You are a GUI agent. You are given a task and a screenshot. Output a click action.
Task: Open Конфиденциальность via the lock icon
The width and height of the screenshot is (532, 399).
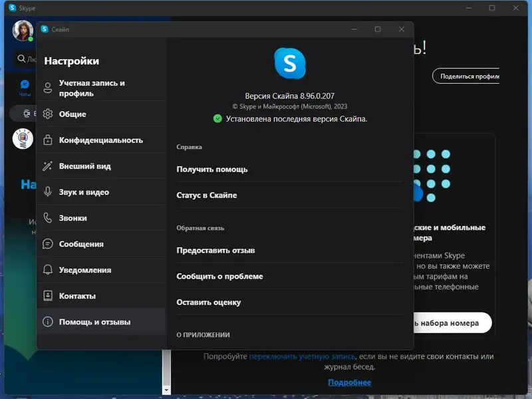[x=47, y=140]
